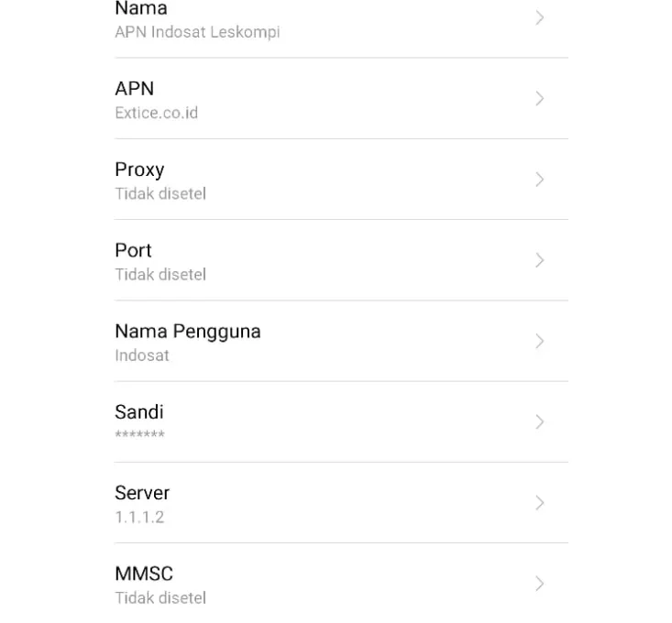
Task: Tap the chevron on the Port row
Action: pos(540,260)
